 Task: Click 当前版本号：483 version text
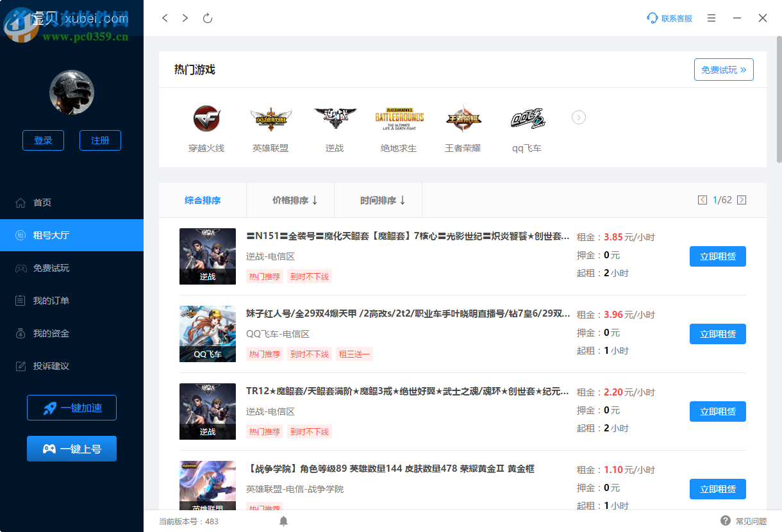point(188,521)
